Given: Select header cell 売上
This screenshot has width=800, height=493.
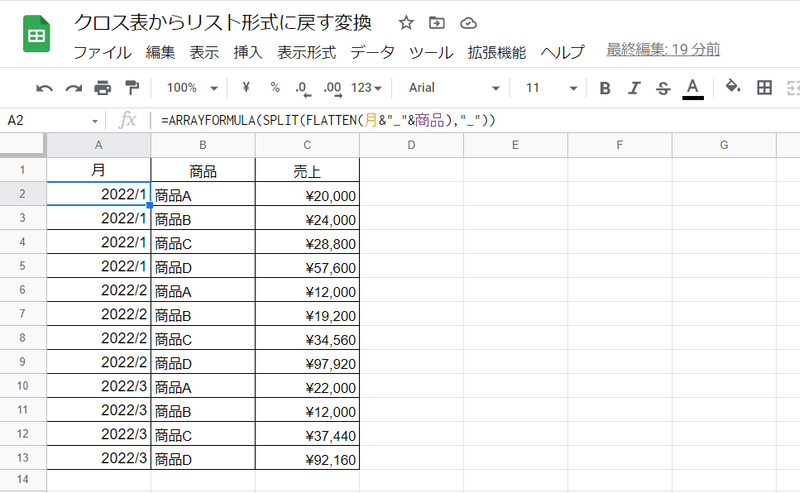Looking at the screenshot, I should point(307,170).
